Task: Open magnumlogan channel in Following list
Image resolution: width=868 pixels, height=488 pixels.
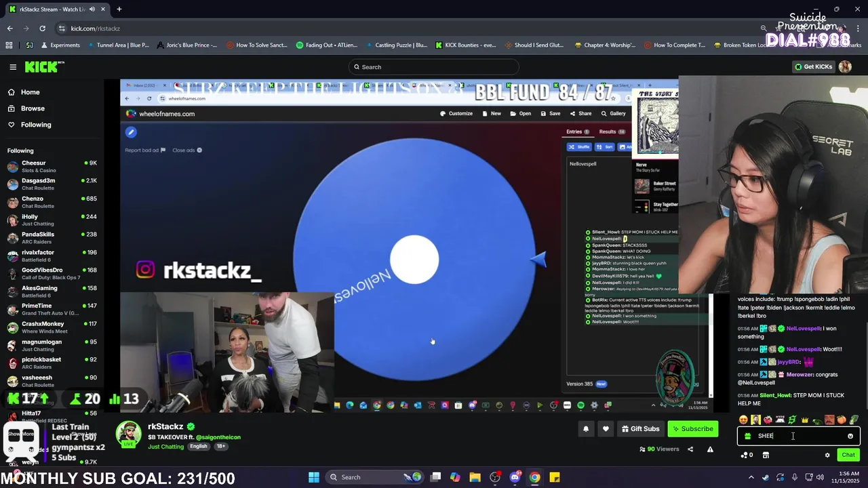Action: 52,346
